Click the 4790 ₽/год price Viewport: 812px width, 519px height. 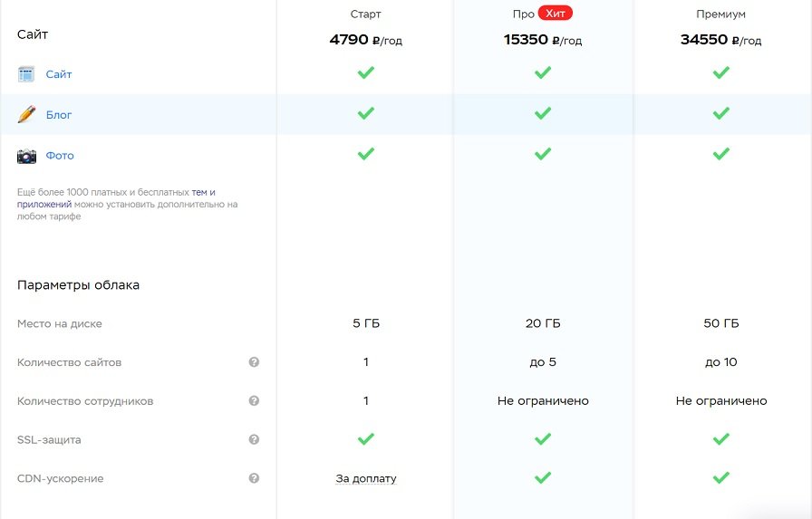point(365,40)
